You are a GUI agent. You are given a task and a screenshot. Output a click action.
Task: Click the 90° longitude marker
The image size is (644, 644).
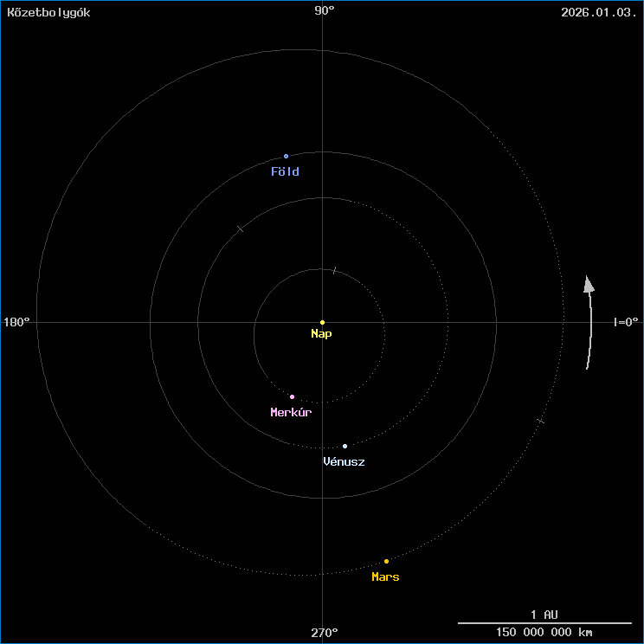tap(325, 10)
